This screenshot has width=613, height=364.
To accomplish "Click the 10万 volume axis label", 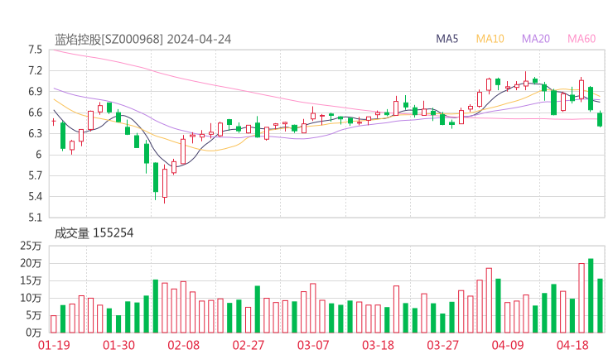I will (x=31, y=298).
